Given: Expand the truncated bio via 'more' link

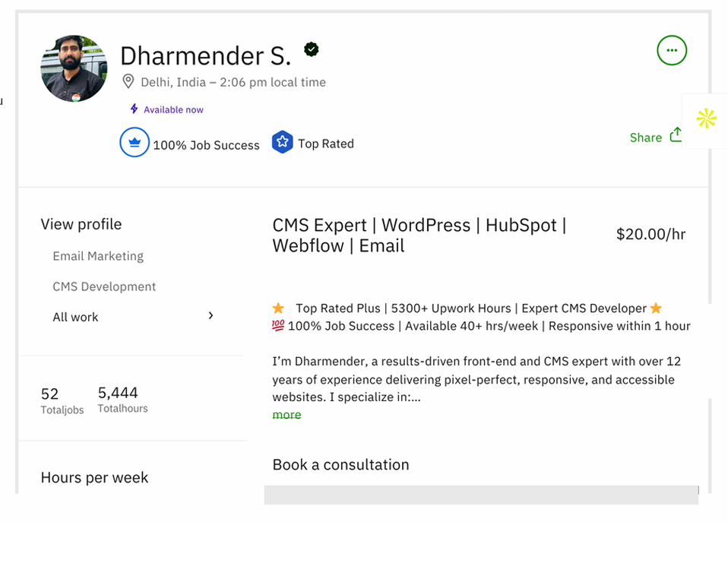Looking at the screenshot, I should 286,415.
